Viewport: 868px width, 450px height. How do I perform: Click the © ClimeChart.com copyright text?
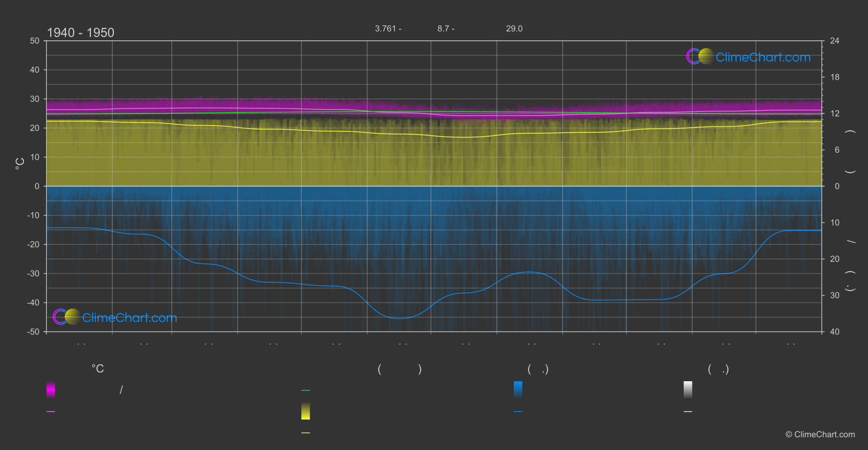click(x=820, y=435)
